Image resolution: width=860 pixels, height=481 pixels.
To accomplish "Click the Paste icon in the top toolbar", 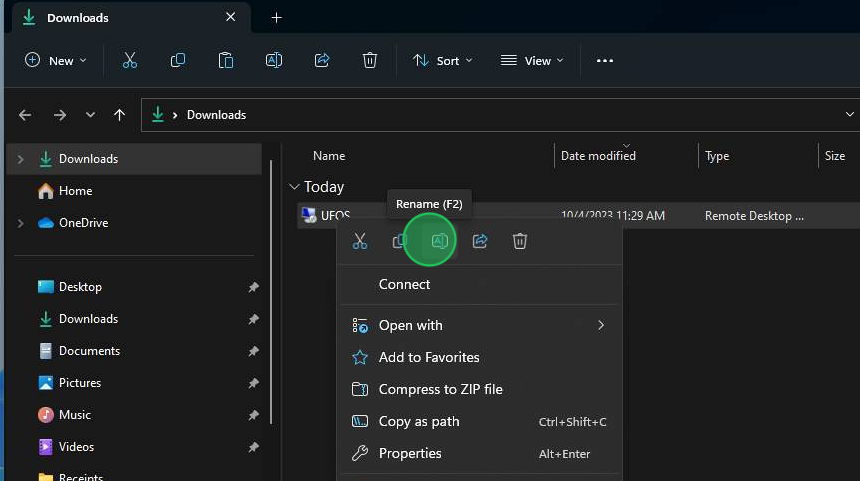I will [225, 60].
